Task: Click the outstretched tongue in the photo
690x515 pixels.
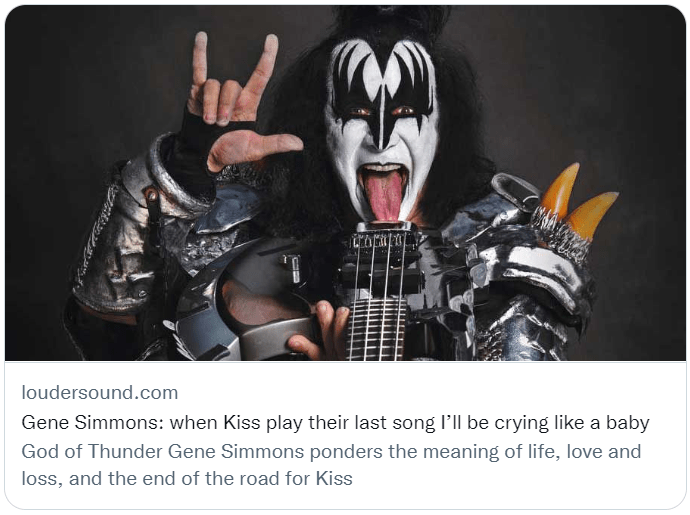Action: tap(384, 196)
